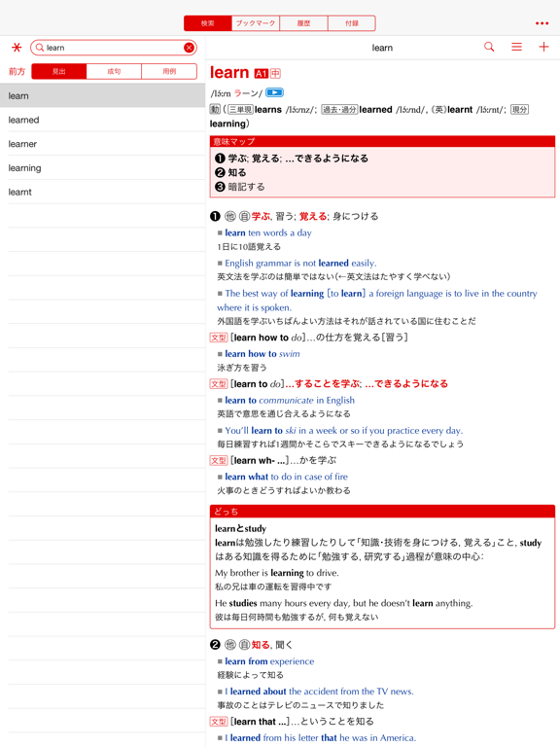Click example "You'll learn to ski in a week"
This screenshot has width=560, height=747.
coord(343,431)
